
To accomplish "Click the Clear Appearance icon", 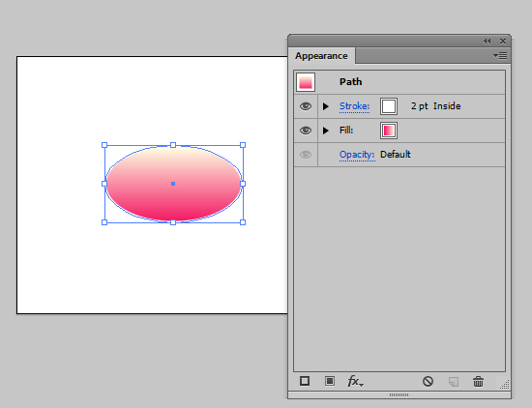I will 428,382.
